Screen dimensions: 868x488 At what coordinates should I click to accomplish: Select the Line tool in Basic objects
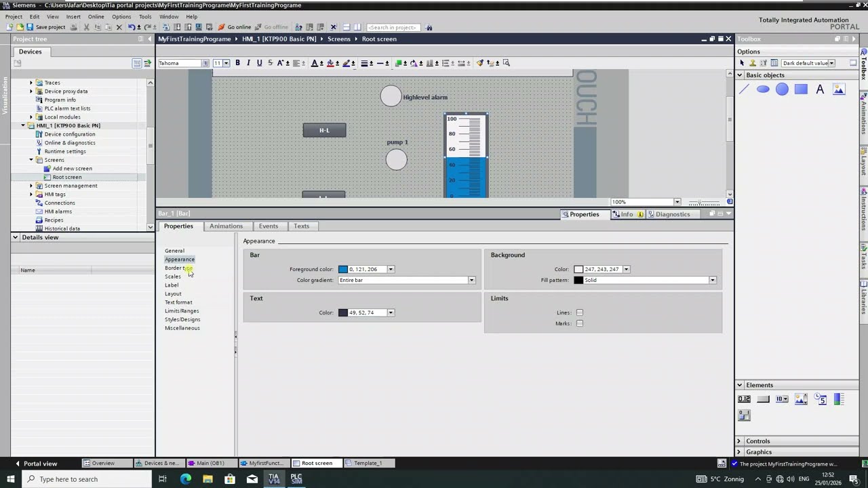pyautogui.click(x=744, y=89)
